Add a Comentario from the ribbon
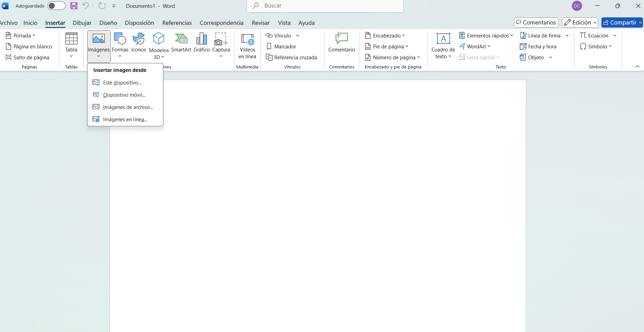The image size is (644, 332). pyautogui.click(x=341, y=43)
